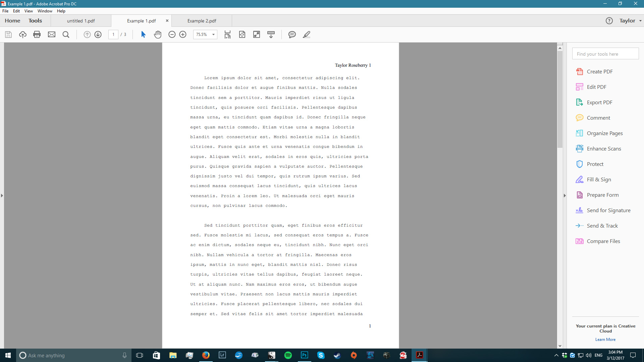Open the View menu

point(29,11)
